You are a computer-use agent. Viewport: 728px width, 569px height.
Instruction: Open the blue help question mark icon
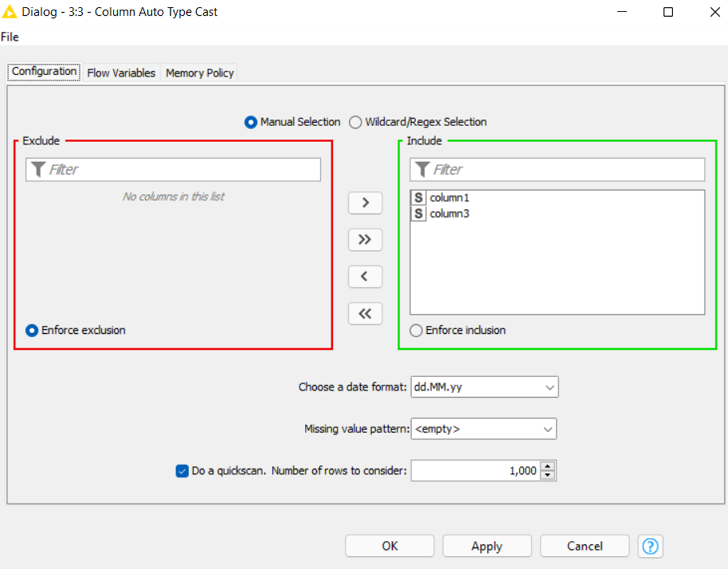(x=650, y=545)
